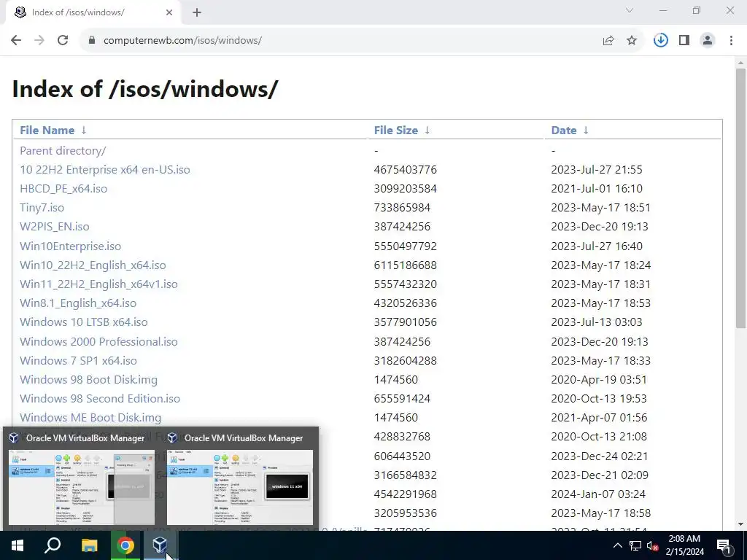
Task: Open the W2PIS_EN.iso link
Action: click(54, 227)
